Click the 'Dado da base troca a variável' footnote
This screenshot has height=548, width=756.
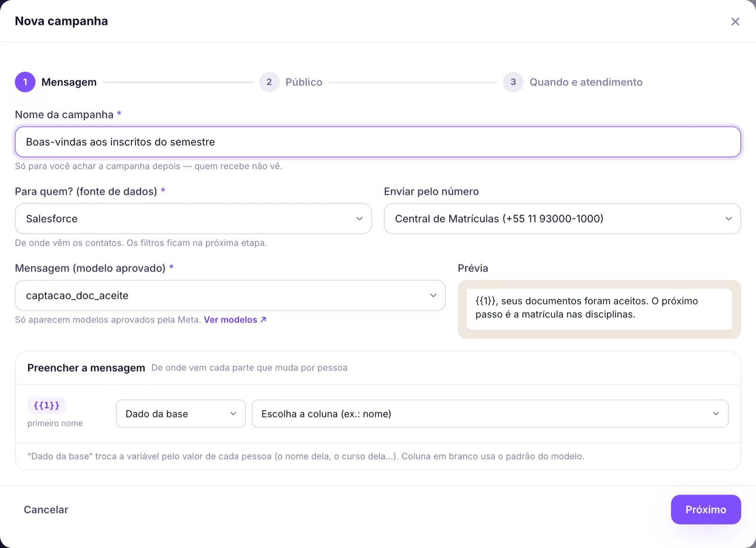tap(306, 457)
